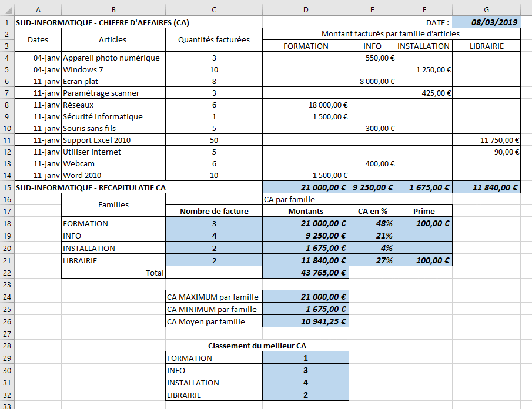
Task: Click the 'Quantités facturées' header cell
Action: pyautogui.click(x=214, y=40)
